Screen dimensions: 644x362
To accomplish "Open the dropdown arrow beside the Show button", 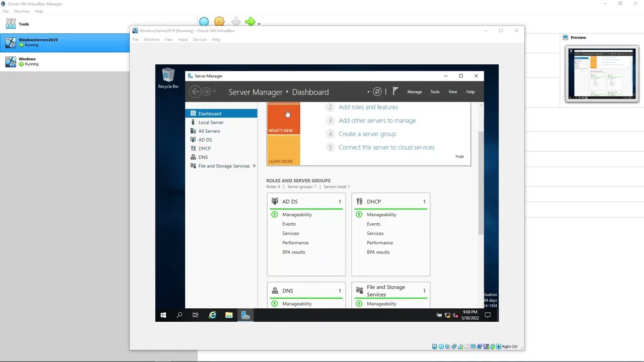I will tap(259, 23).
